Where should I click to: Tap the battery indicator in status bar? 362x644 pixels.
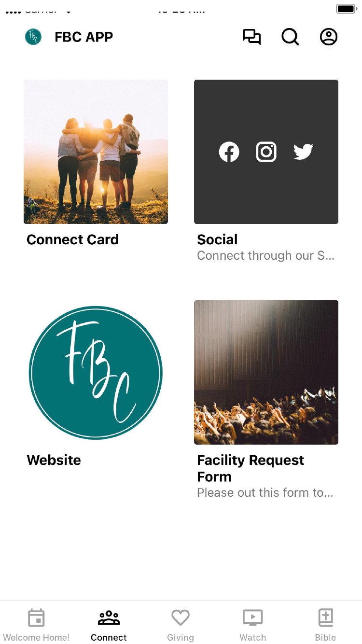tap(346, 9)
